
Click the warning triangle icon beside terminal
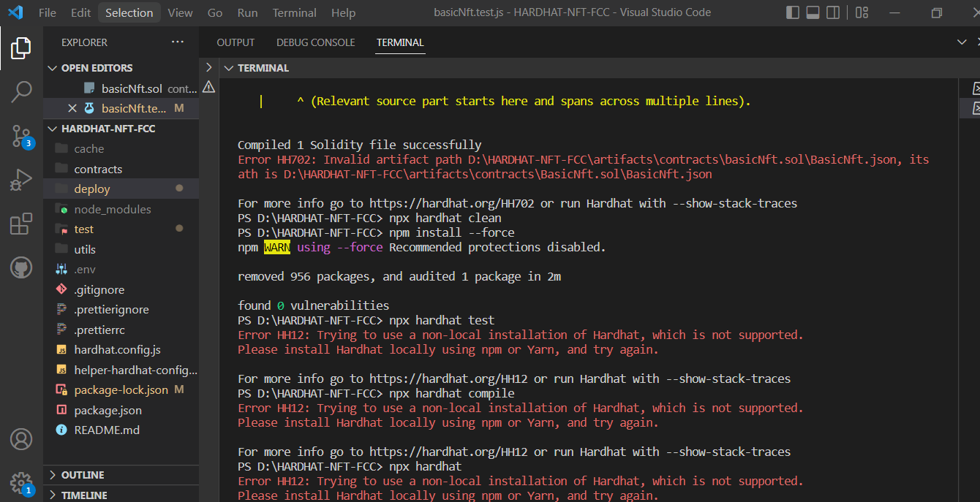click(x=208, y=87)
